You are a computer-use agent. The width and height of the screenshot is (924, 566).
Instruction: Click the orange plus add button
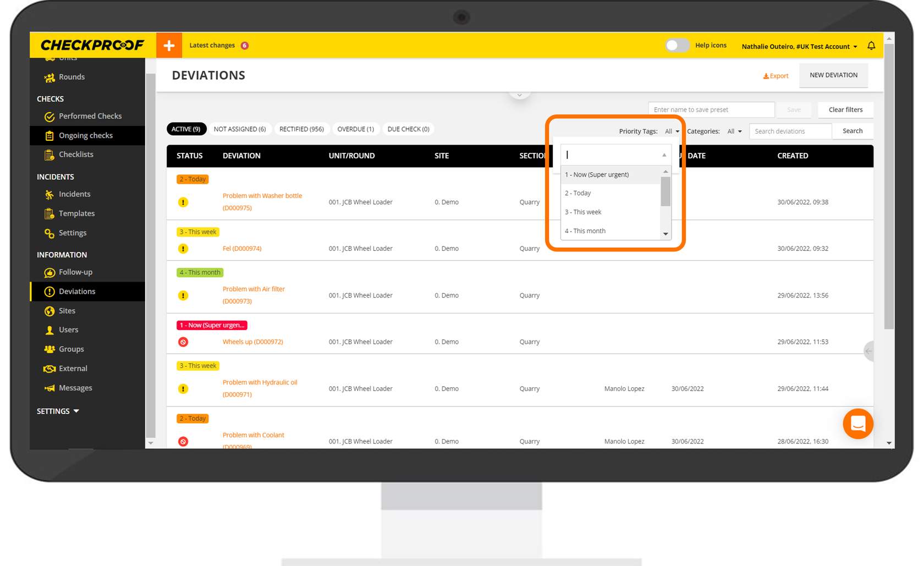click(169, 46)
